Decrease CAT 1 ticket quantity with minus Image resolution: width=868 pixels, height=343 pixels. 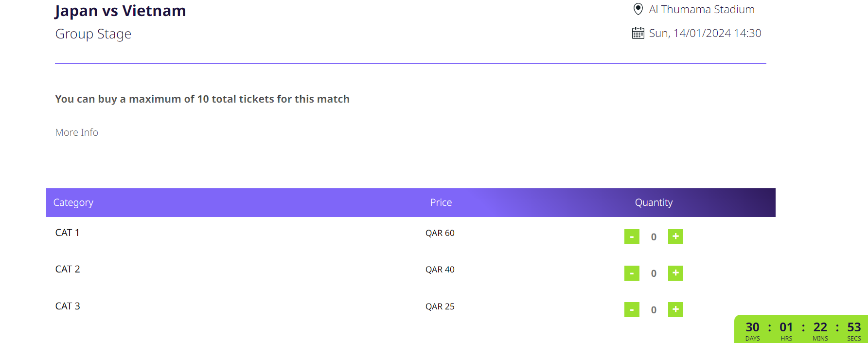[x=632, y=236]
